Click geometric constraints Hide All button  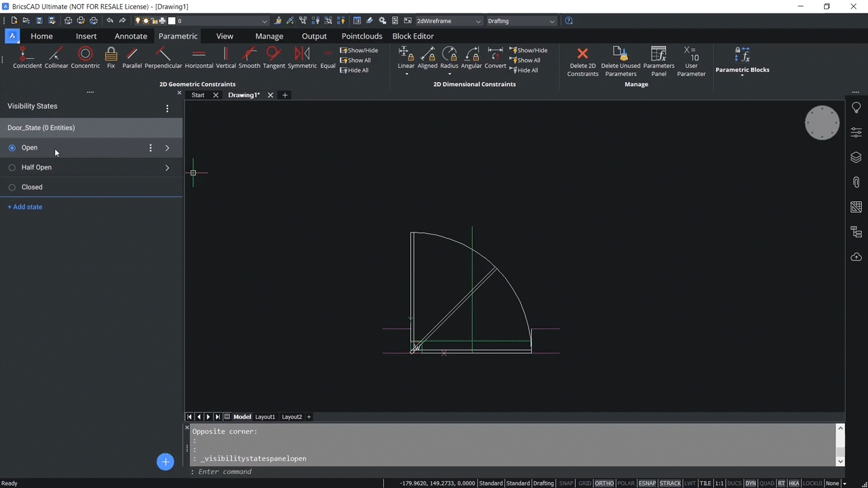[x=355, y=70]
